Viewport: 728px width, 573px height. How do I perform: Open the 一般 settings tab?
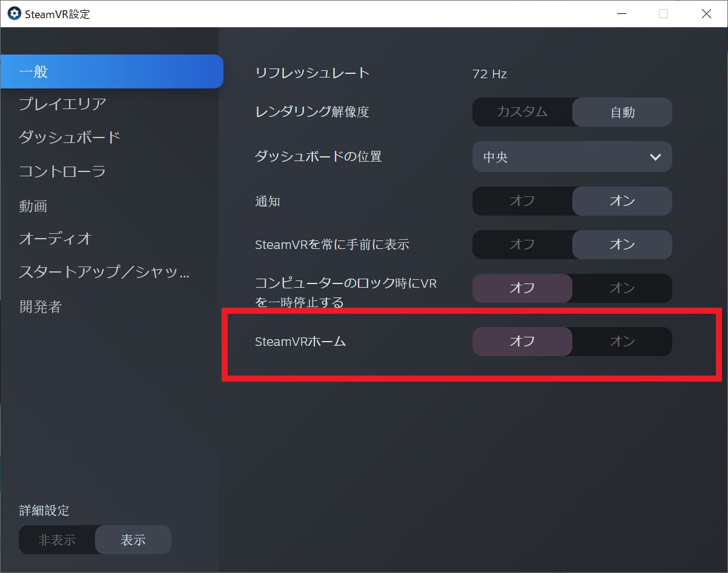112,71
